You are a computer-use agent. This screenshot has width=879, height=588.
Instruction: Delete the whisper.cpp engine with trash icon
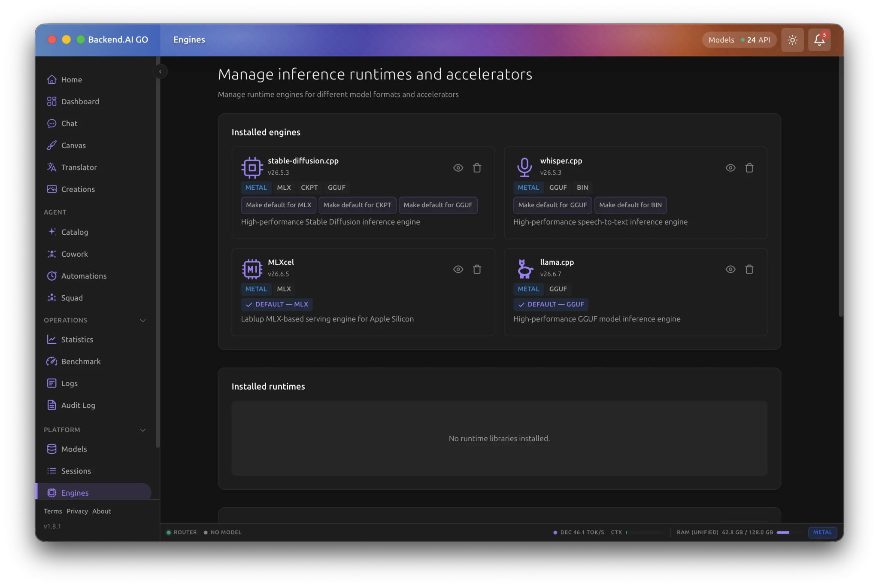[749, 168]
